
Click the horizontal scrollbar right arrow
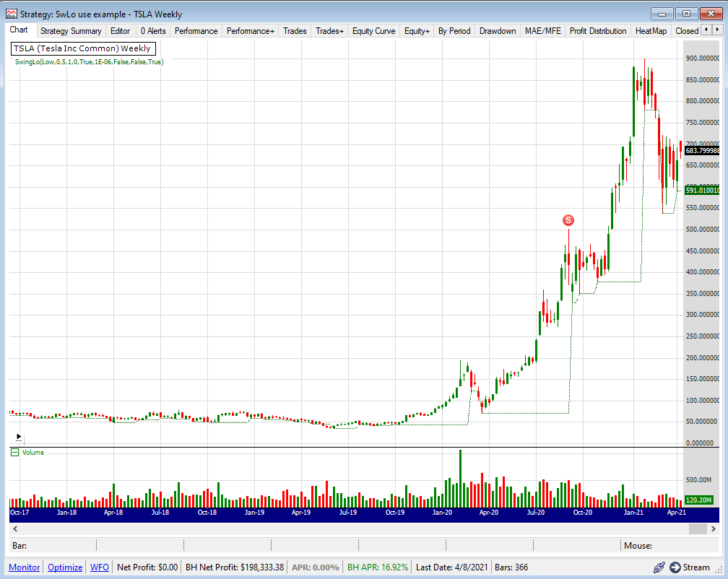714,529
